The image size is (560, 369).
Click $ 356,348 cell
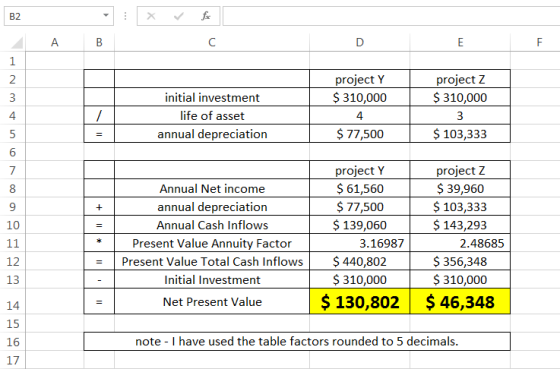pyautogui.click(x=460, y=261)
